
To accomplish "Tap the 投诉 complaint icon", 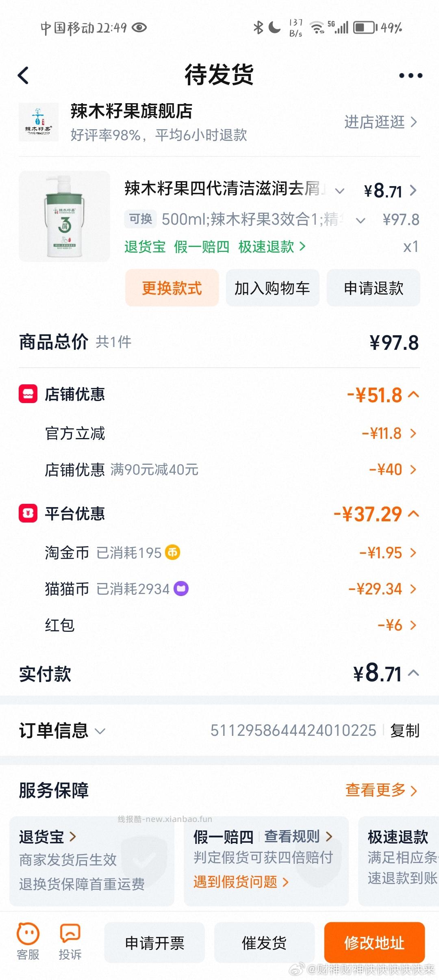I will [70, 941].
